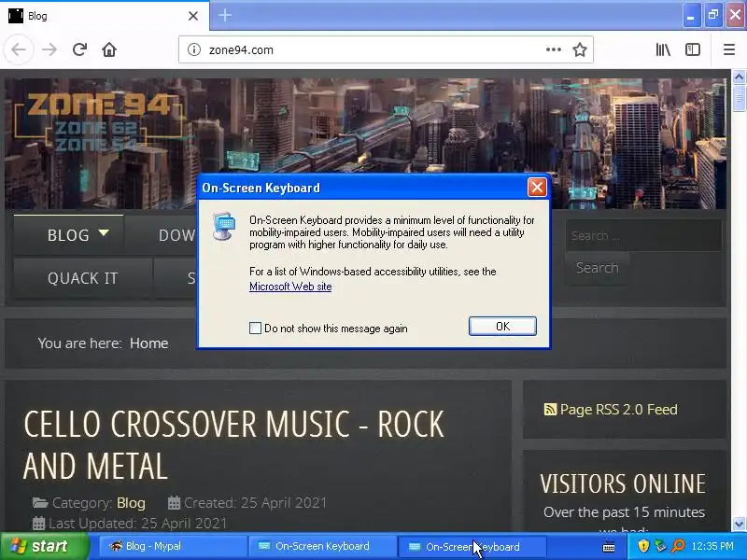Open the Windows start menu
The height and width of the screenshot is (560, 747).
point(45,546)
